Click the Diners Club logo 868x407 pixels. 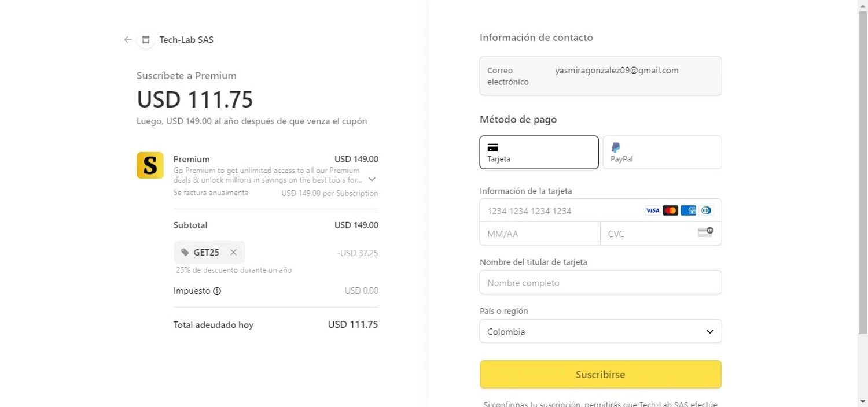point(706,210)
